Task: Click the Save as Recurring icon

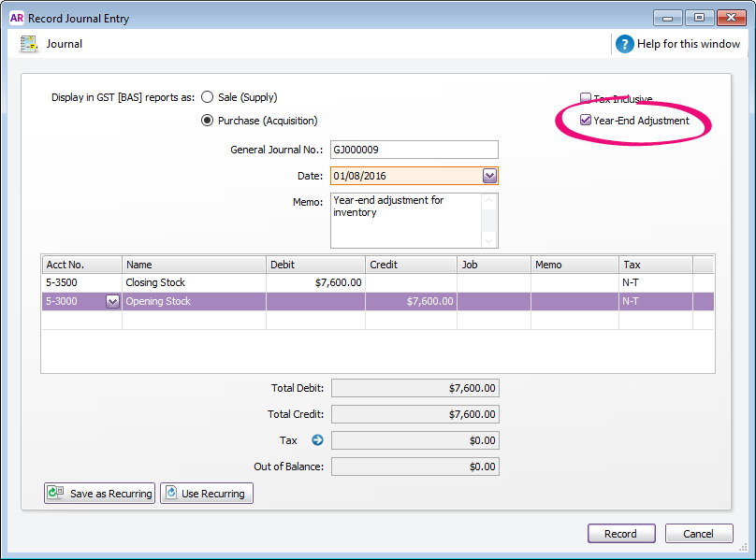Action: pos(56,493)
